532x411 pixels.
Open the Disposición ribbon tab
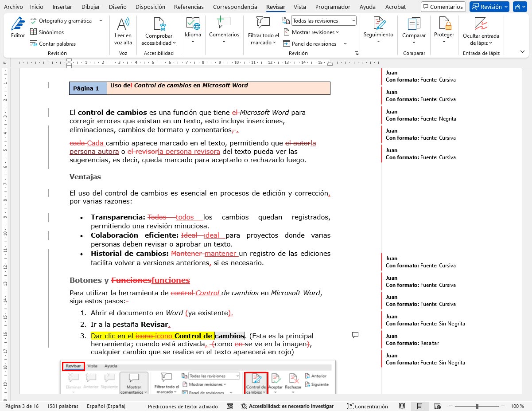click(150, 7)
